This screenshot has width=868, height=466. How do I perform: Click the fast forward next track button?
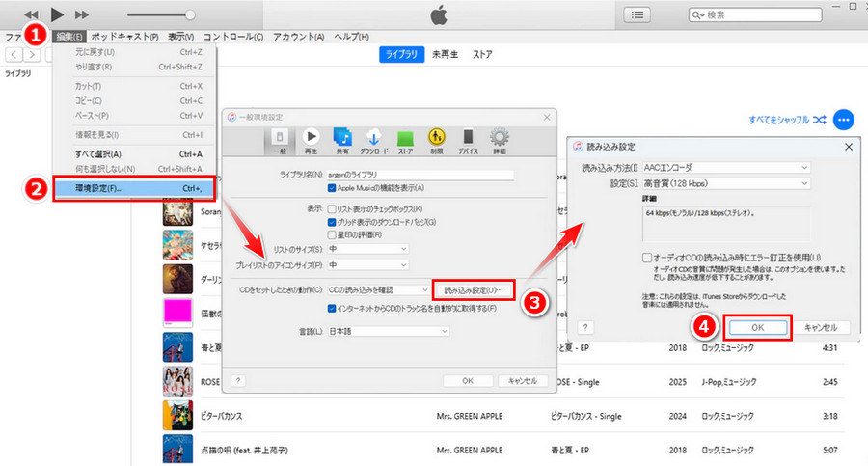(x=82, y=15)
